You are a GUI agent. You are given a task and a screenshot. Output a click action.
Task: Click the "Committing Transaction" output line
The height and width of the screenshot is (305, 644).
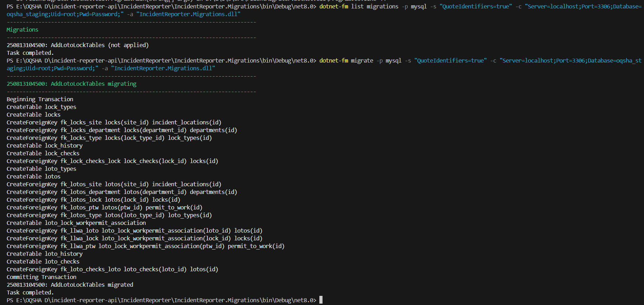(41, 277)
